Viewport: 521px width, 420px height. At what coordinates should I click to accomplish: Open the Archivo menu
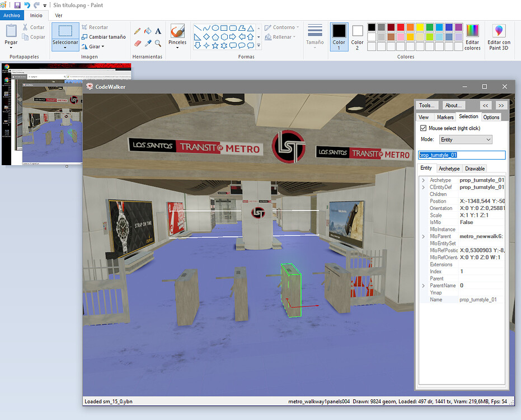click(12, 15)
